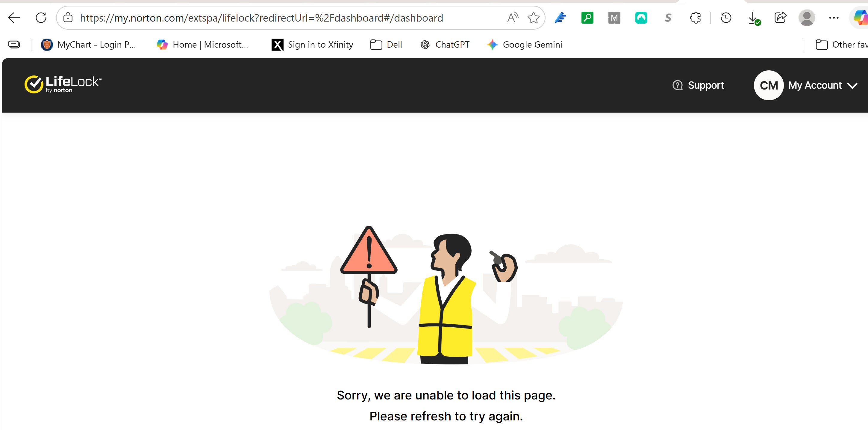This screenshot has width=868, height=430.
Task: Open browser History icon
Action: [726, 18]
